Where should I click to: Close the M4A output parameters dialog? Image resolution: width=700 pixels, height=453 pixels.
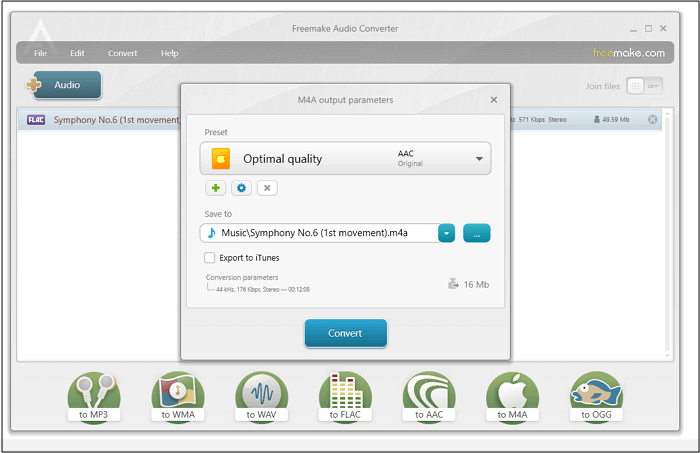point(493,100)
